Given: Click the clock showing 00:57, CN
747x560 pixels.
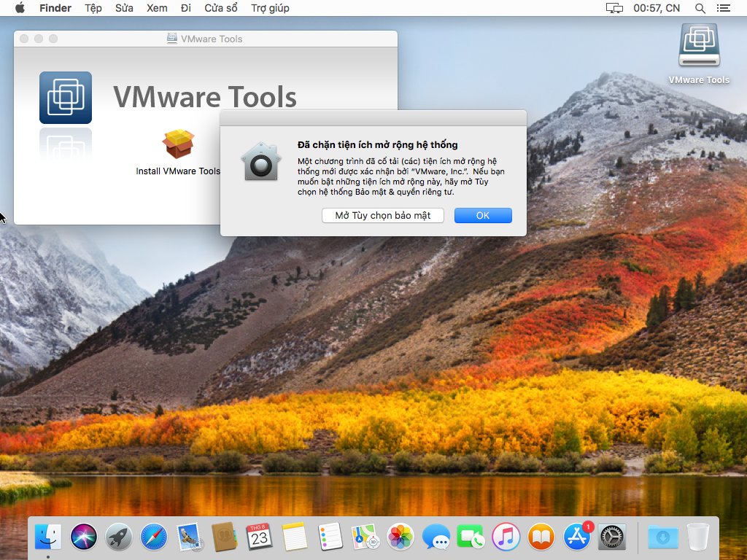Looking at the screenshot, I should (657, 8).
